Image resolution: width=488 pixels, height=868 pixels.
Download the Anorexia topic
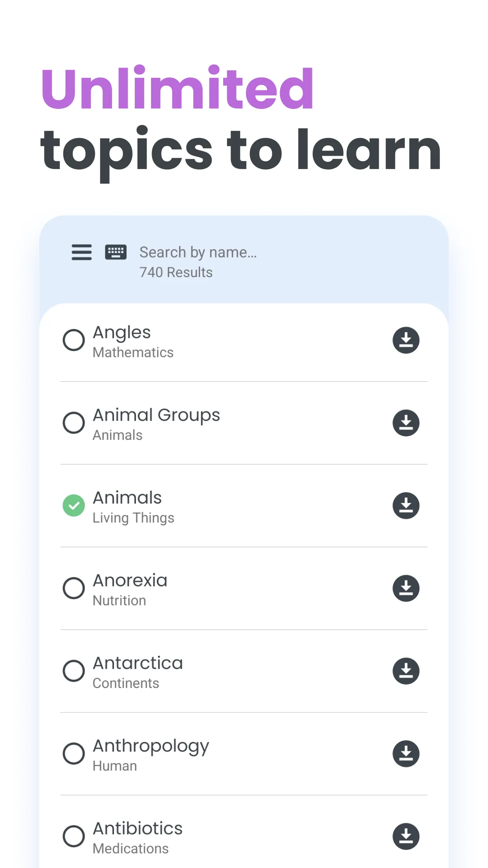pos(406,588)
